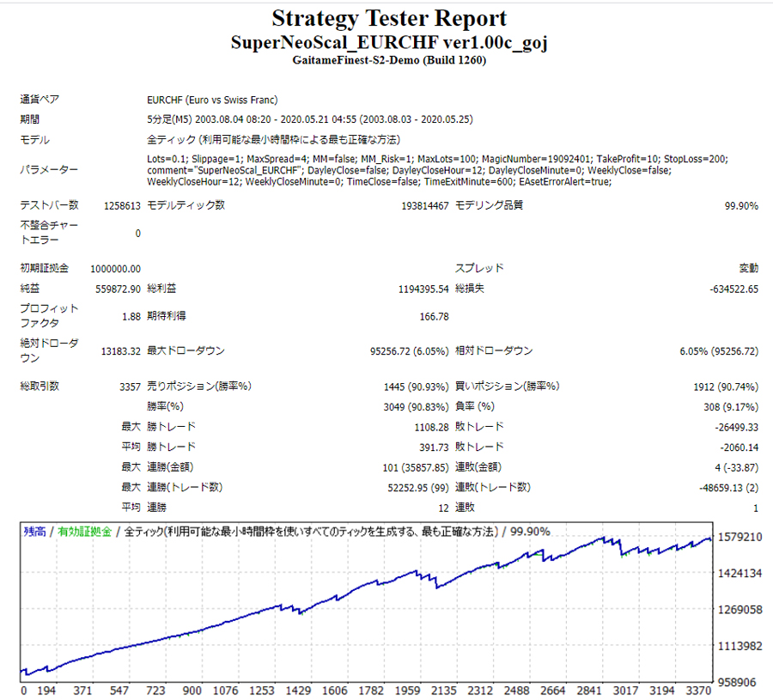Image resolution: width=773 pixels, height=700 pixels.
Task: Click the 1.88 profit factor value
Action: [x=131, y=316]
